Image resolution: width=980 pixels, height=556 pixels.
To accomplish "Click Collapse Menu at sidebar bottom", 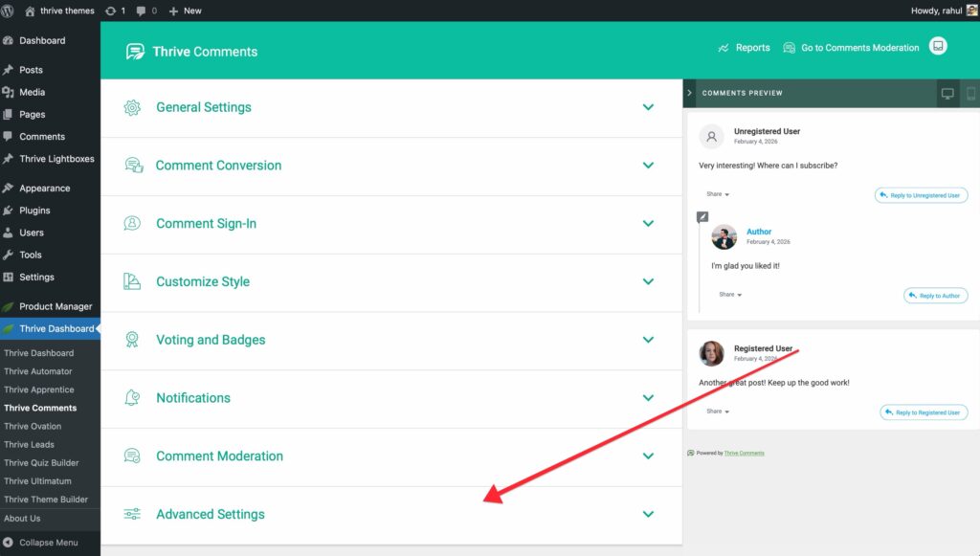I will (48, 543).
